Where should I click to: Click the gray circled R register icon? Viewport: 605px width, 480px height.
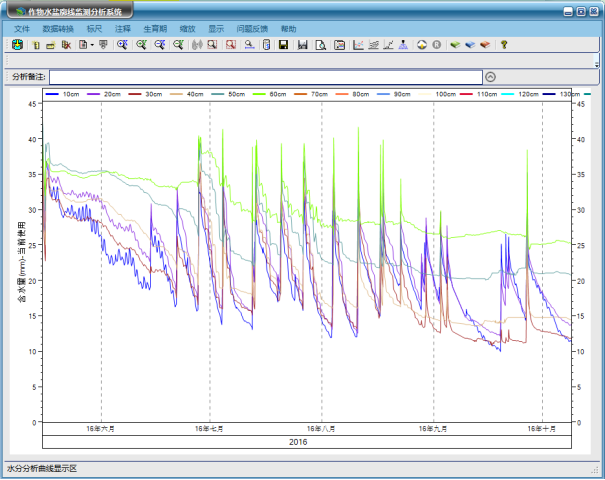436,45
